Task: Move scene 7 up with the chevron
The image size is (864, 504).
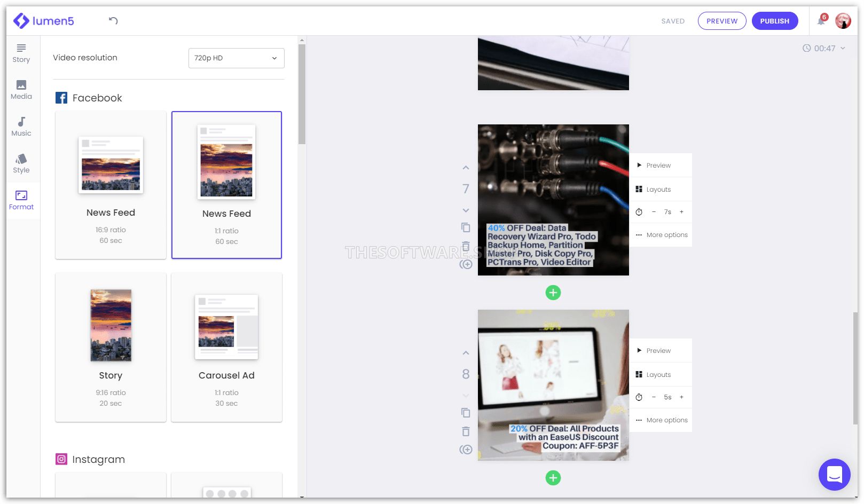Action: click(x=465, y=167)
